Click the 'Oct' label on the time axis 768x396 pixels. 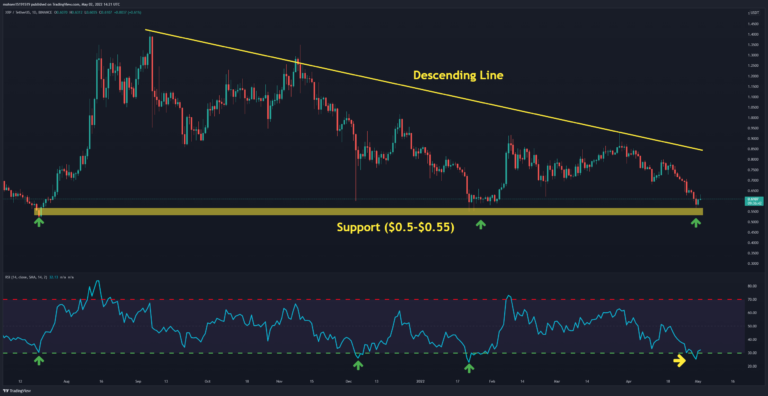click(x=208, y=380)
